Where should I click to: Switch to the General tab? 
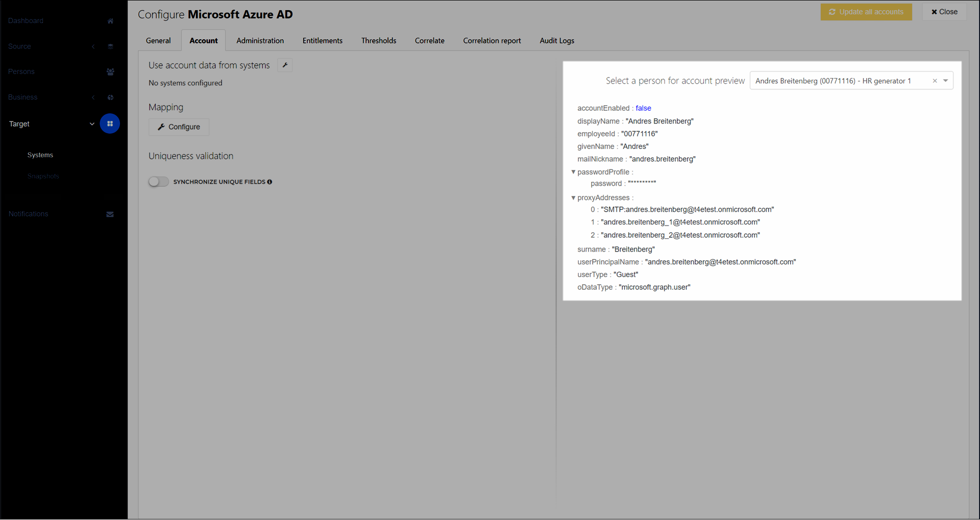[158, 41]
